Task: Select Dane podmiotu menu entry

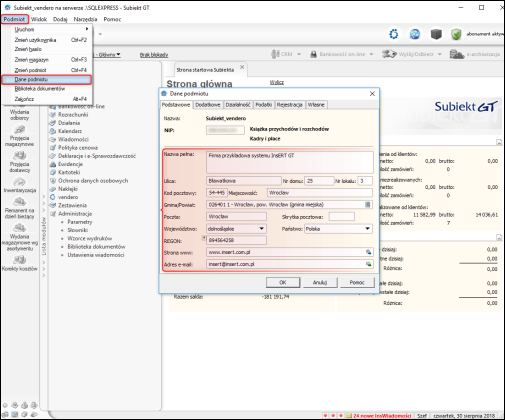Action: pos(47,80)
